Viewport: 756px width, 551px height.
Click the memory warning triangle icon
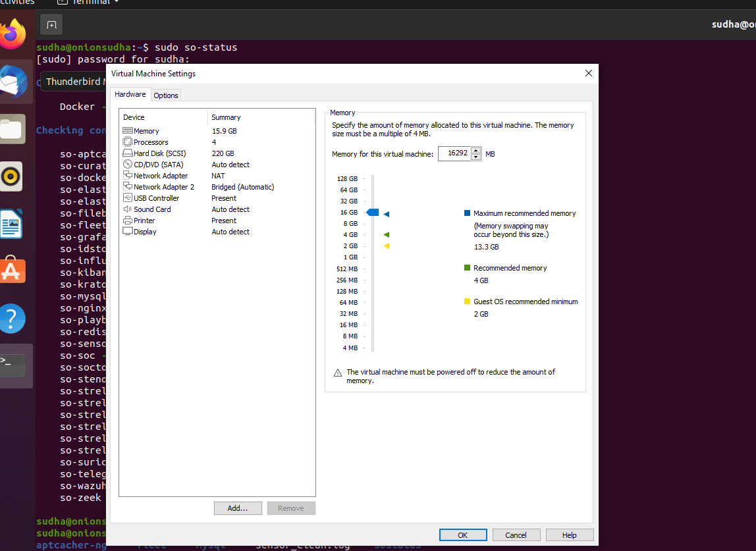(337, 373)
